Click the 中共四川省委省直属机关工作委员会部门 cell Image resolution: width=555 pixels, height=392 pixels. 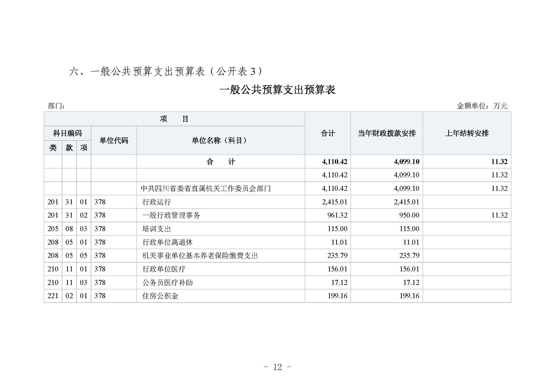coord(206,189)
